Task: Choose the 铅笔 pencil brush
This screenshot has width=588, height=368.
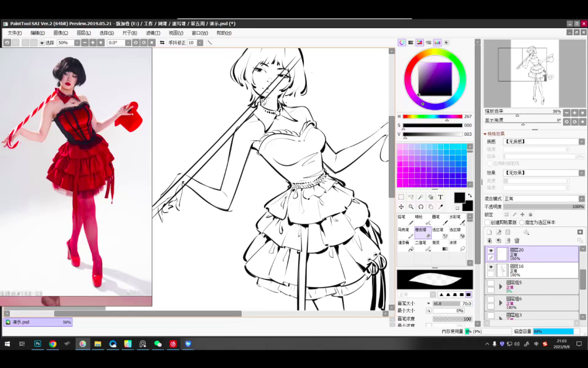Action: click(405, 220)
